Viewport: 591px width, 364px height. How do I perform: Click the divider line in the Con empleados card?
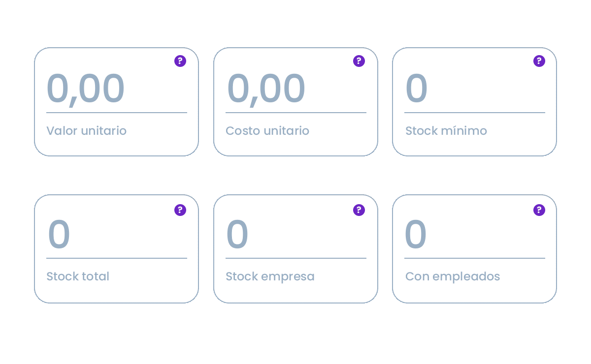475,258
